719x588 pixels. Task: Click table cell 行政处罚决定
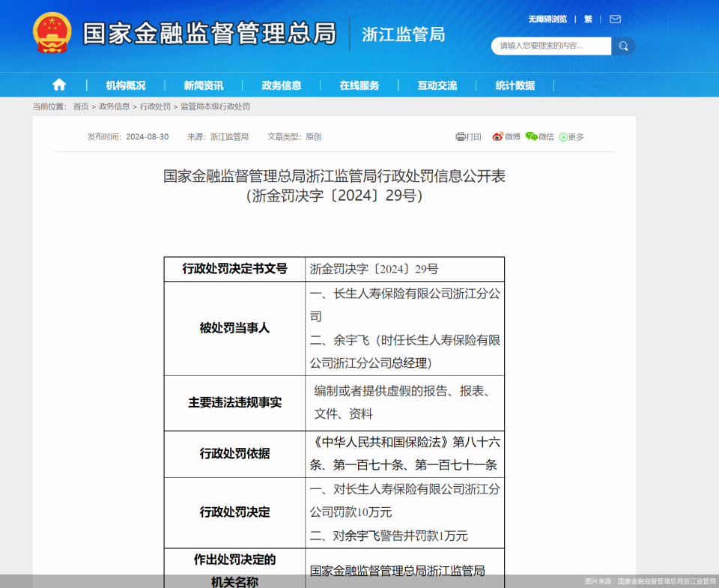(x=234, y=512)
